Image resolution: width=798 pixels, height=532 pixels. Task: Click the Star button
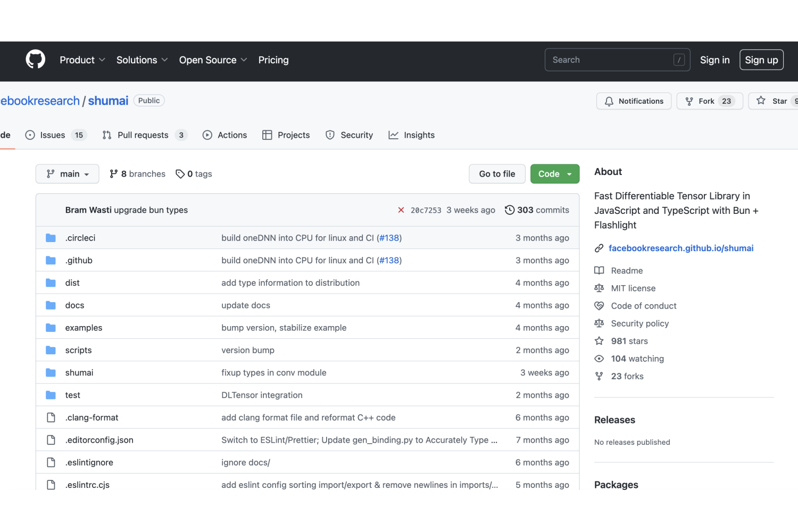pyautogui.click(x=774, y=101)
